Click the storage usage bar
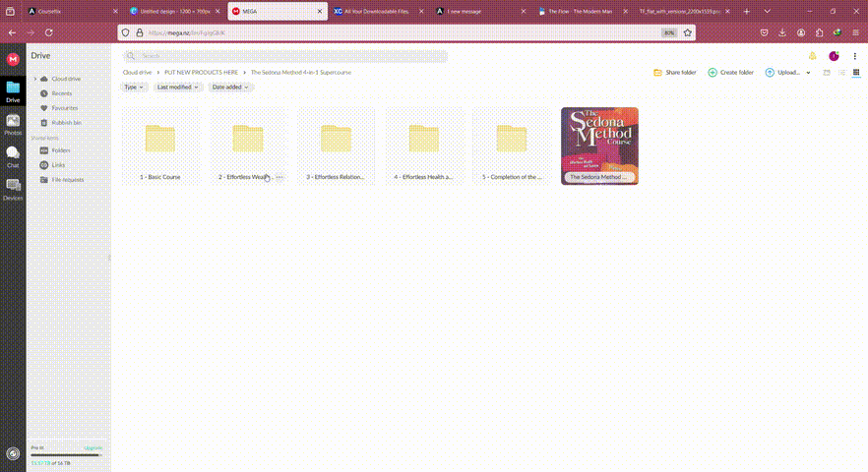 [x=67, y=455]
